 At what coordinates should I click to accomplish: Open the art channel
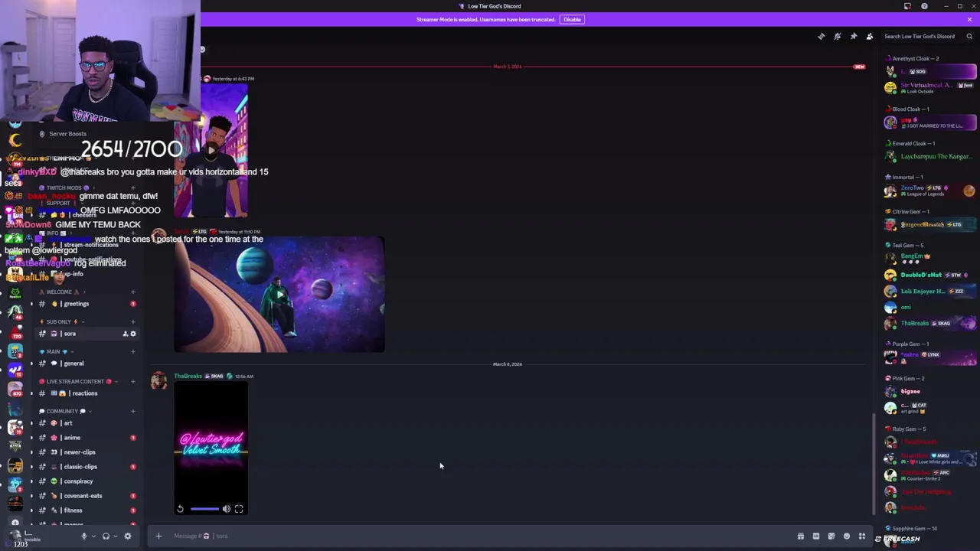point(86,423)
